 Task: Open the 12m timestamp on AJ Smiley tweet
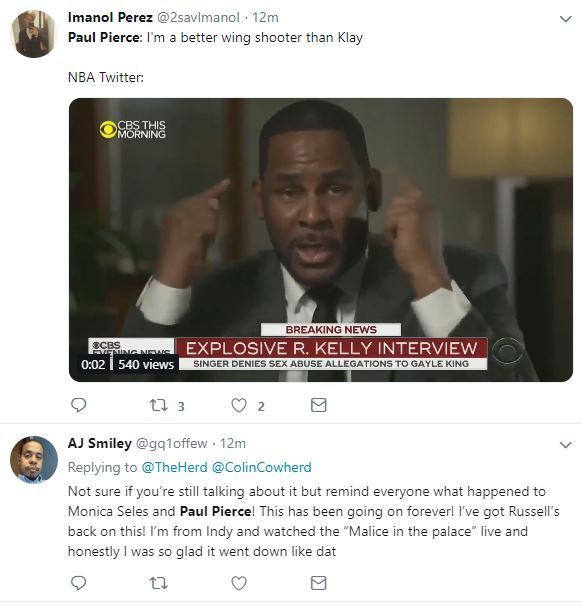coord(233,443)
